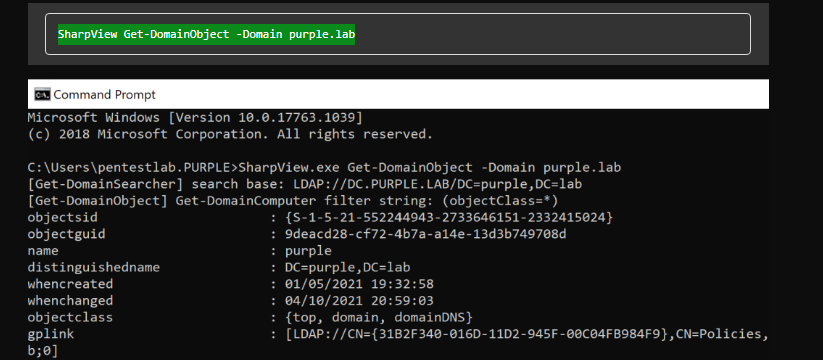The image size is (823, 360).
Task: Click the name value purple
Action: pos(308,251)
